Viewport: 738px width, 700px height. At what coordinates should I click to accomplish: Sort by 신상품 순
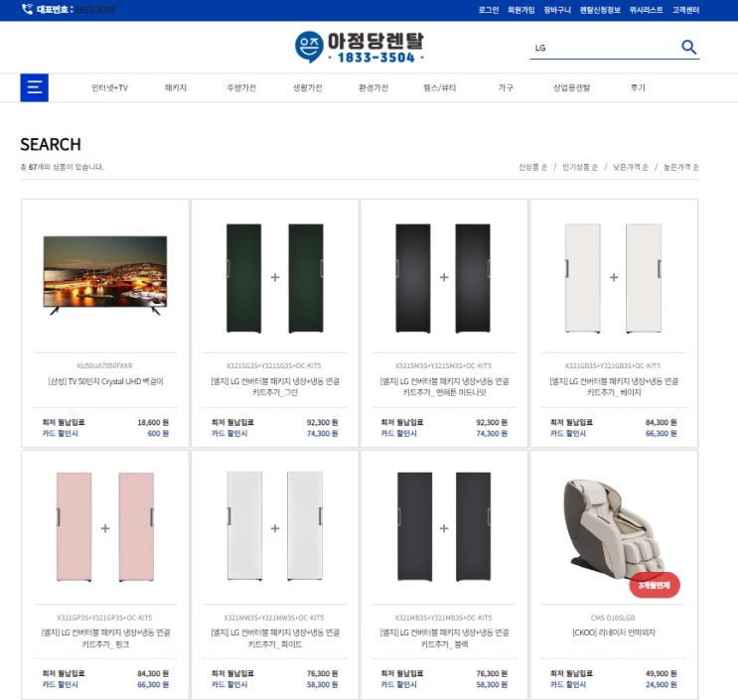click(532, 167)
